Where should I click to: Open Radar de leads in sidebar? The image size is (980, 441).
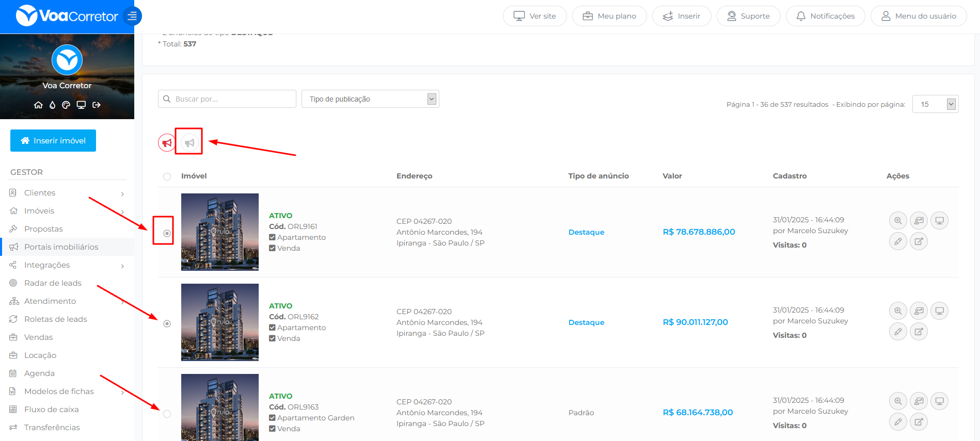point(53,283)
